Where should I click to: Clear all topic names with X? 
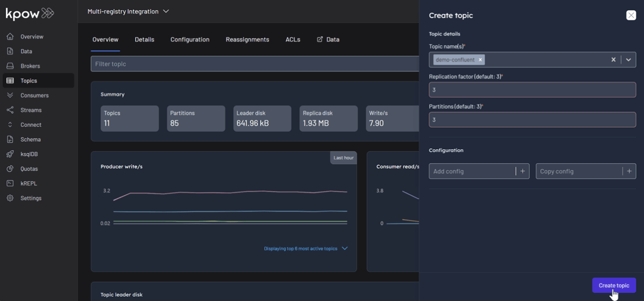pos(613,60)
